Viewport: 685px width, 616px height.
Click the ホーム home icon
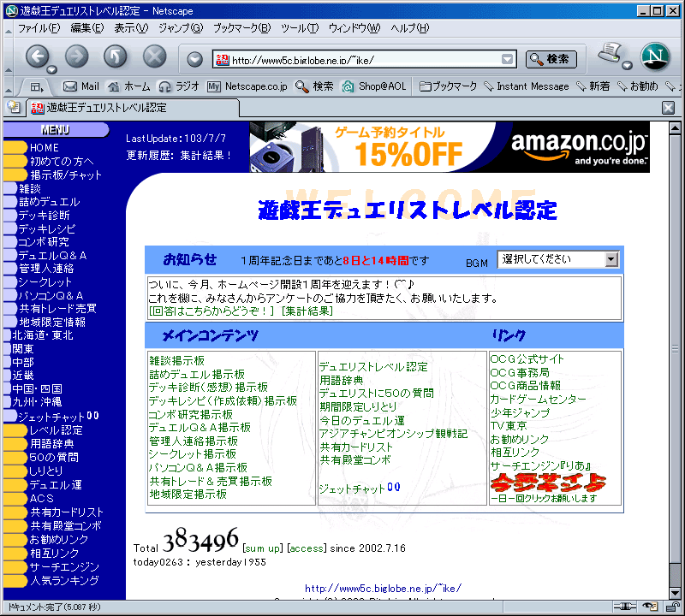point(129,86)
